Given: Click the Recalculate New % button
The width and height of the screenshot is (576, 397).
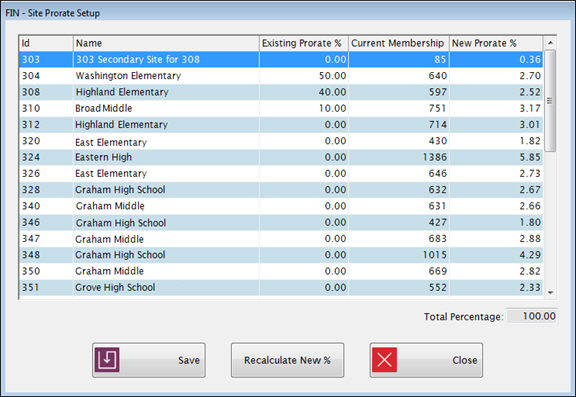Looking at the screenshot, I should pyautogui.click(x=287, y=360).
